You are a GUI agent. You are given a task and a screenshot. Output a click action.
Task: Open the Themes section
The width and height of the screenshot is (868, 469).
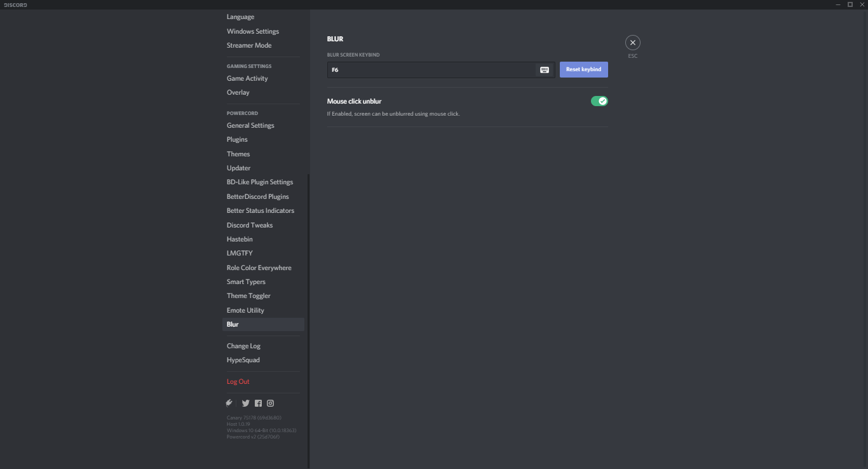point(263,154)
